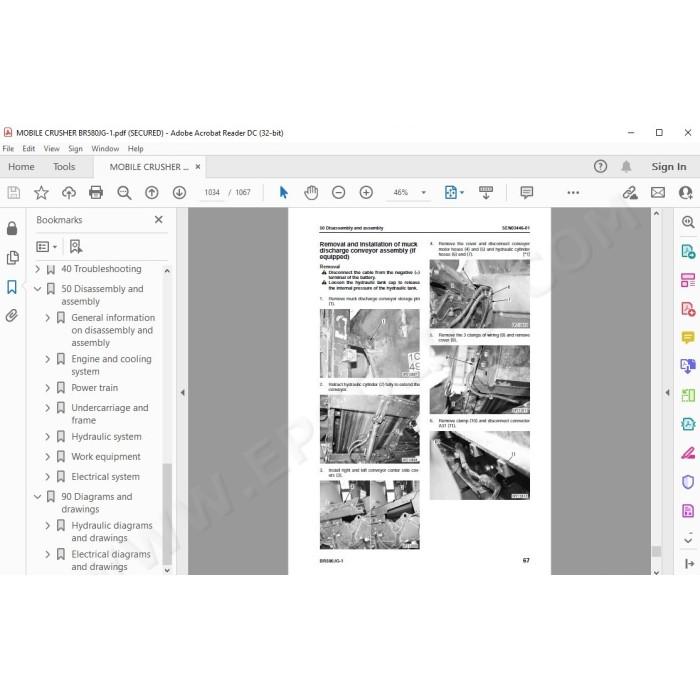Click the page number input field
The height and width of the screenshot is (700, 700).
point(212,192)
